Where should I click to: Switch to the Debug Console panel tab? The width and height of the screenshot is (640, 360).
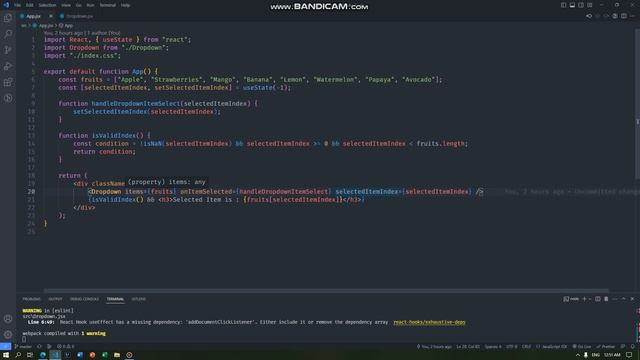coord(84,299)
